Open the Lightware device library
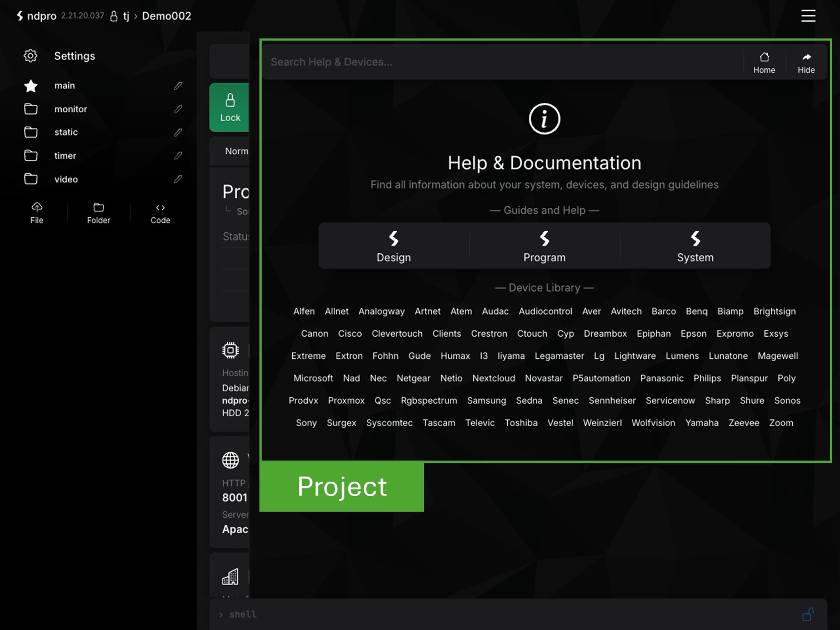 point(635,356)
